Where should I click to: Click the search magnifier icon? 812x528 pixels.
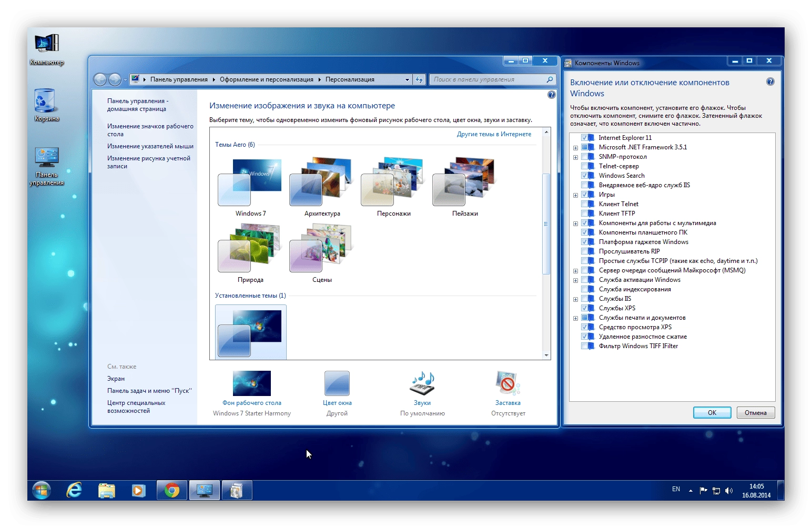pyautogui.click(x=550, y=79)
